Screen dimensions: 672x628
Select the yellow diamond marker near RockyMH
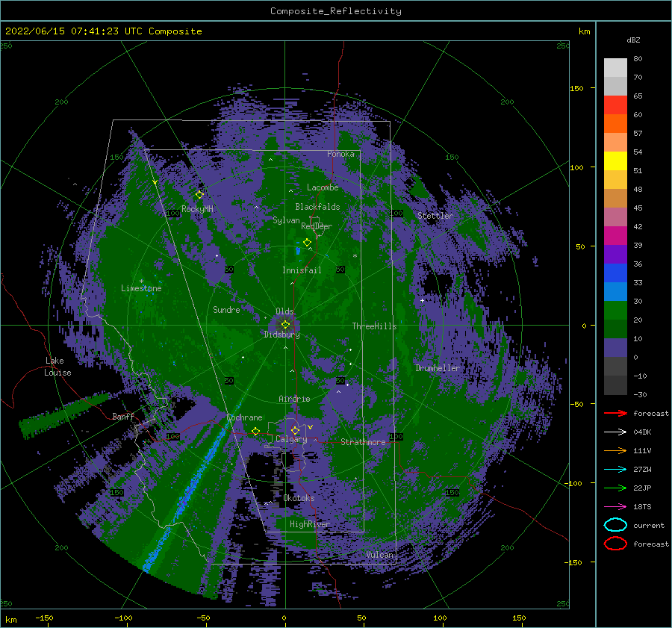[x=199, y=195]
